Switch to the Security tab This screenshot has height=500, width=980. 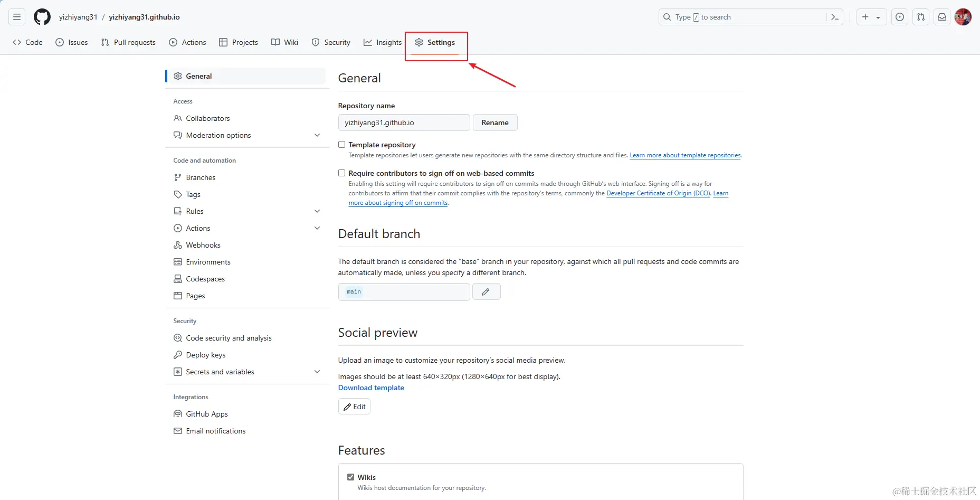pyautogui.click(x=331, y=42)
